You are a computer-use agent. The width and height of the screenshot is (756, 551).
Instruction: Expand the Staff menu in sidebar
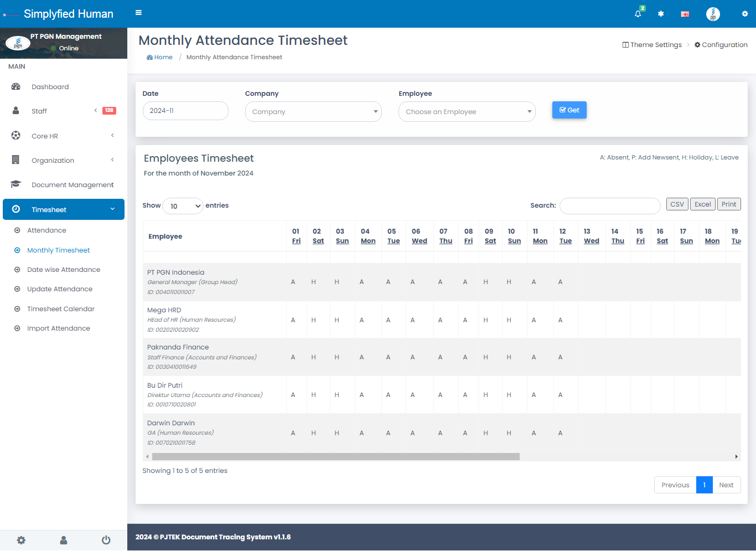click(x=64, y=111)
